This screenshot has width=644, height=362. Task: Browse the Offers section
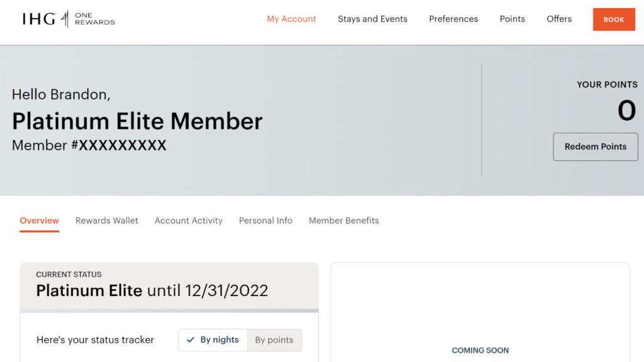click(558, 19)
